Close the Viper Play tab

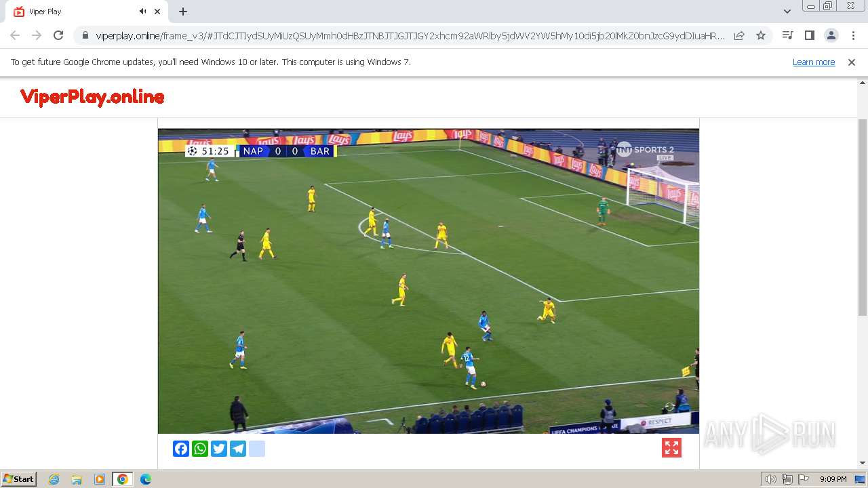157,12
